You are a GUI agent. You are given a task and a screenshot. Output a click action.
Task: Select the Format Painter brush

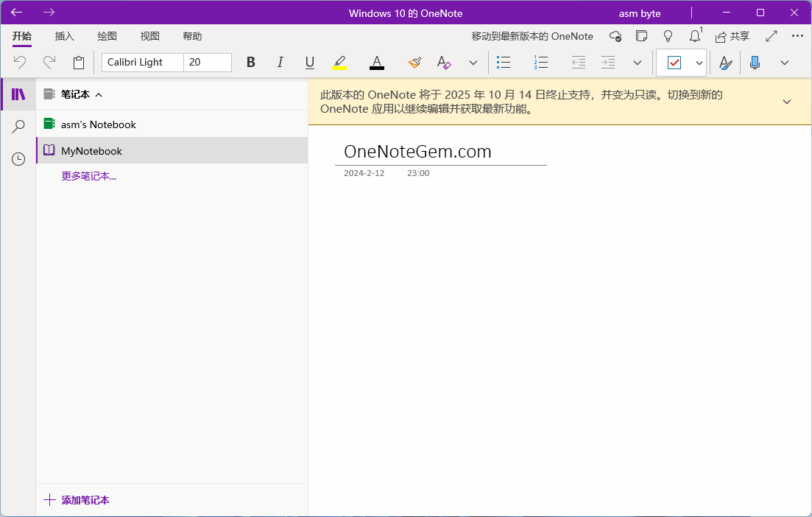point(414,63)
